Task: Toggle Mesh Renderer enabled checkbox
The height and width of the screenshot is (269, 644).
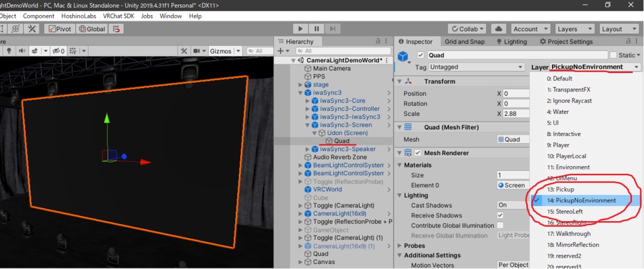Action: pyautogui.click(x=418, y=153)
